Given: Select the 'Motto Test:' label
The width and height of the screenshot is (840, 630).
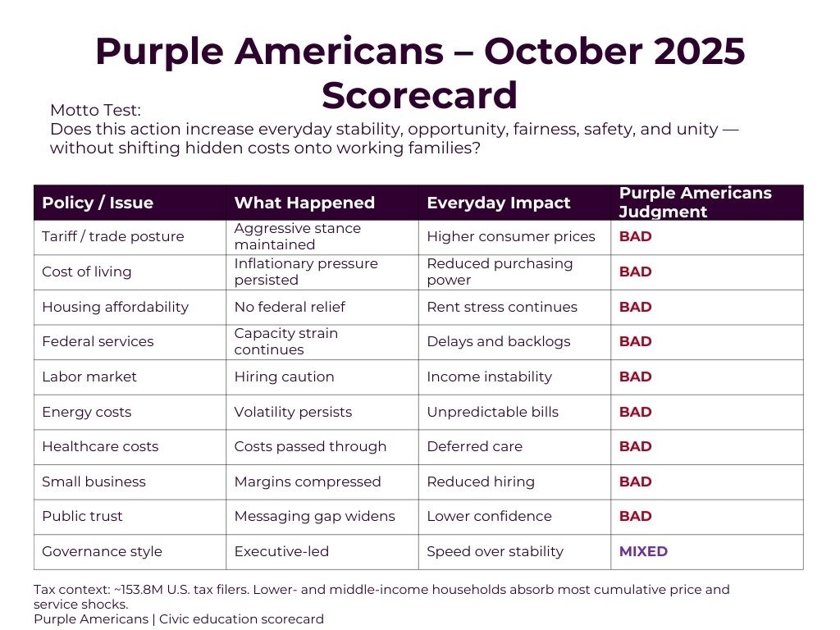Looking at the screenshot, I should click(95, 111).
